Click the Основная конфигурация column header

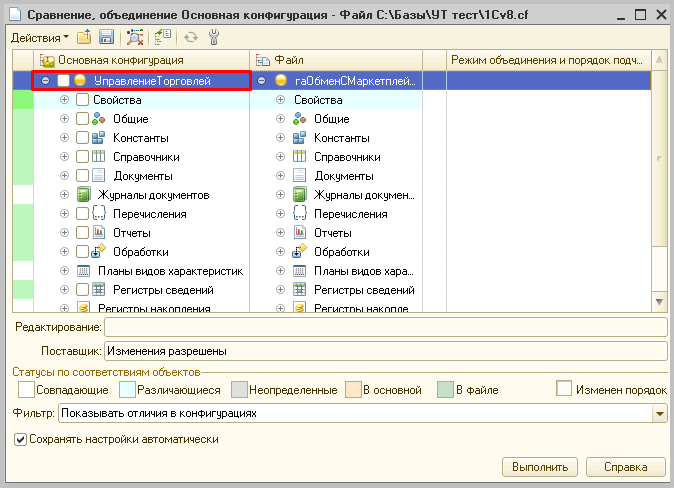(x=141, y=60)
